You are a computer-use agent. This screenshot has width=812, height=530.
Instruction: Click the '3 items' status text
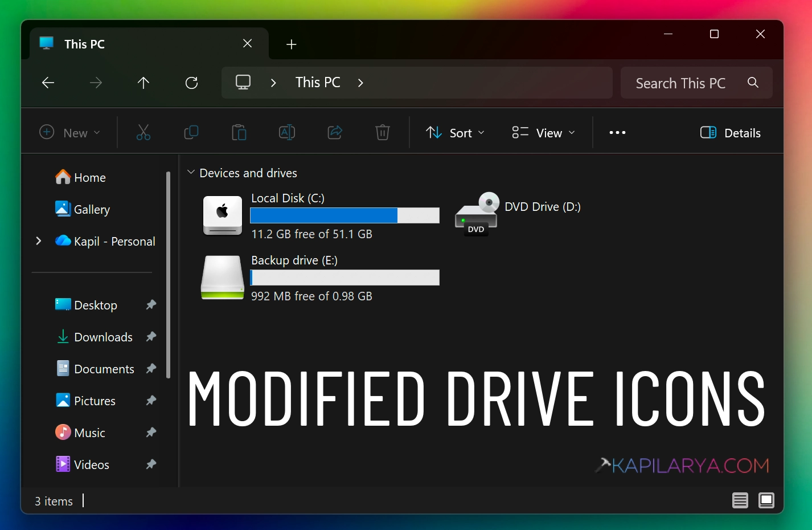(x=54, y=502)
